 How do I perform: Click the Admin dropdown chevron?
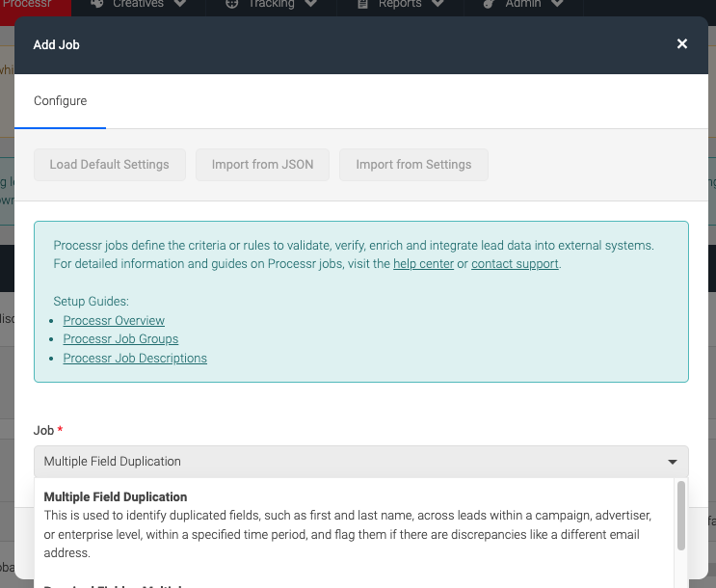tap(557, 4)
